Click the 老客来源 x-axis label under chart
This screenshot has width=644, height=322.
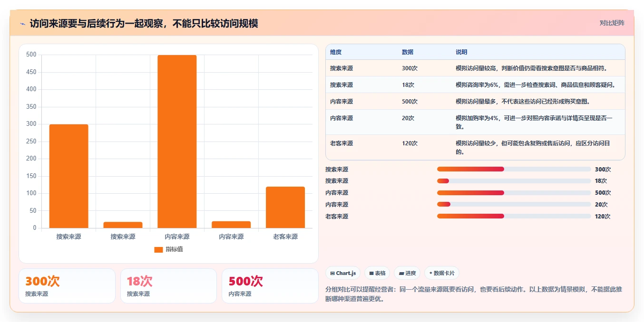click(x=285, y=237)
